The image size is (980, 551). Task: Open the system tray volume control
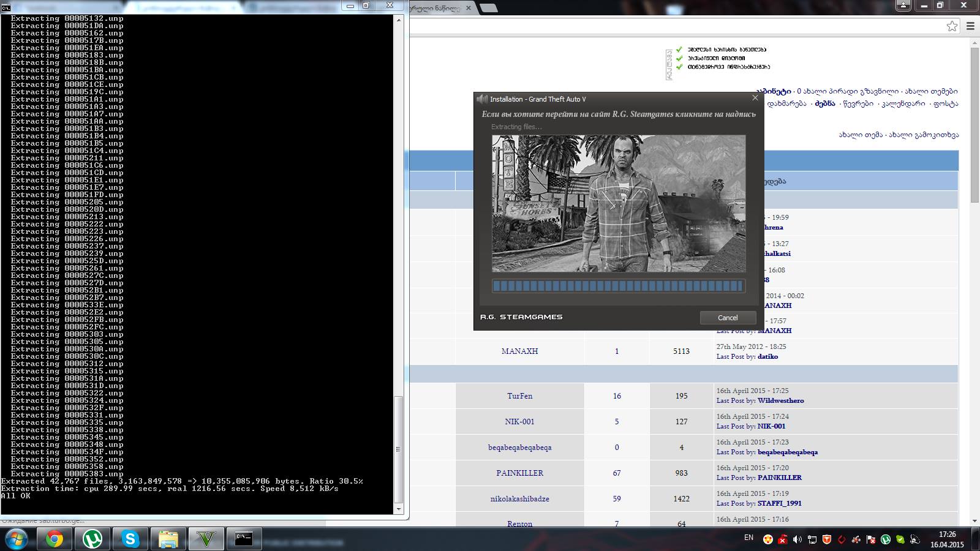click(797, 539)
